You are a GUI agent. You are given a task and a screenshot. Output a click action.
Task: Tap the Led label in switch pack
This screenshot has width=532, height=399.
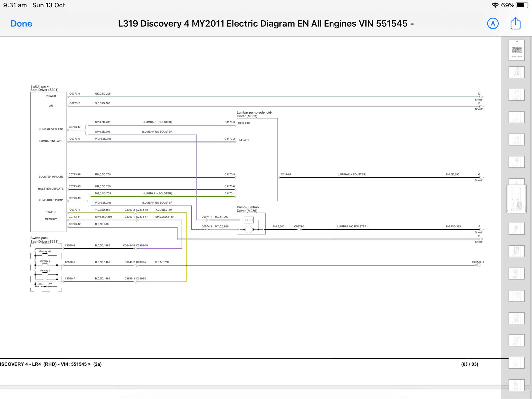[x=50, y=284]
